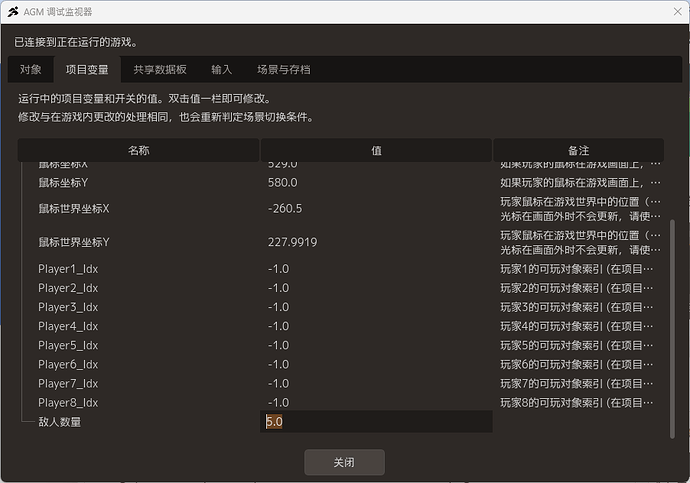690x483 pixels.
Task: Click the -1.0 value of Player3_Idx
Action: 279,307
